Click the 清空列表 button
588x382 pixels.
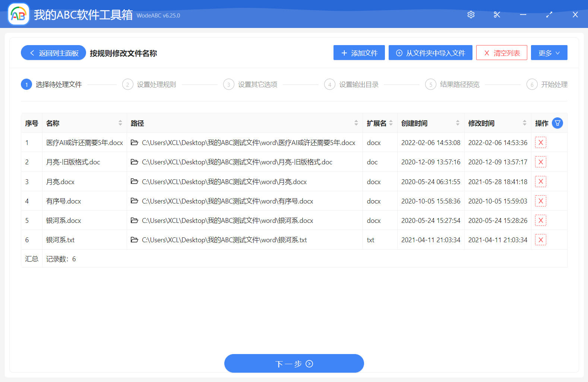(x=502, y=53)
